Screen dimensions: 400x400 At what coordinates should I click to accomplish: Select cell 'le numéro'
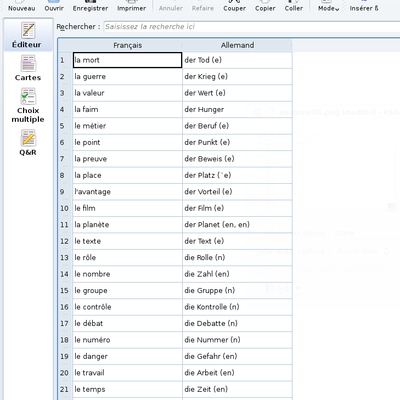tap(127, 340)
